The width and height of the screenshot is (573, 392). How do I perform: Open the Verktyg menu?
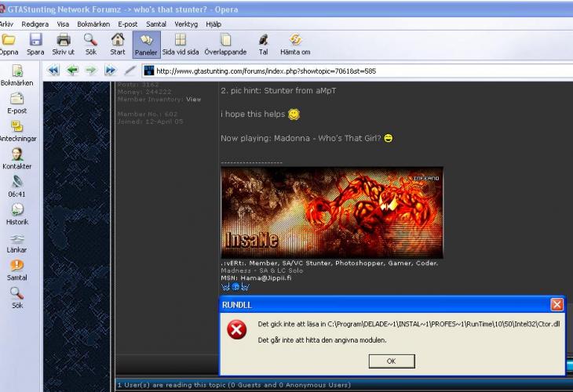pos(186,24)
